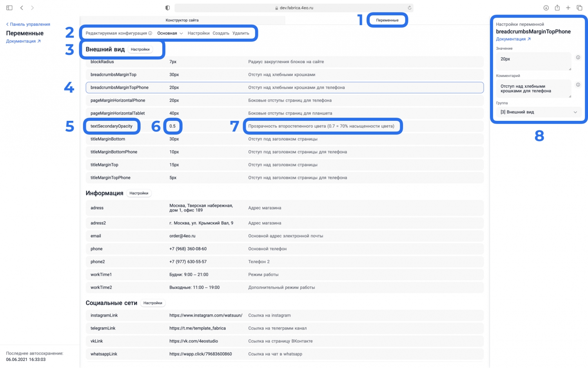
Task: Open a new tab with plus icon
Action: 568,8
